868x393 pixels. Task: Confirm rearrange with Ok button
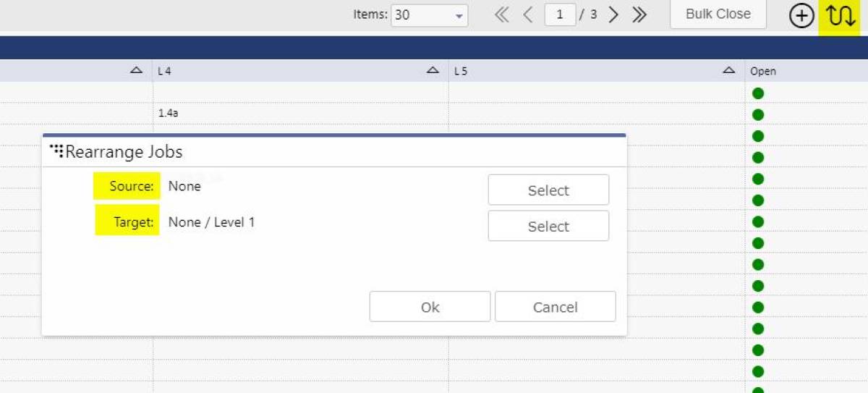tap(430, 307)
